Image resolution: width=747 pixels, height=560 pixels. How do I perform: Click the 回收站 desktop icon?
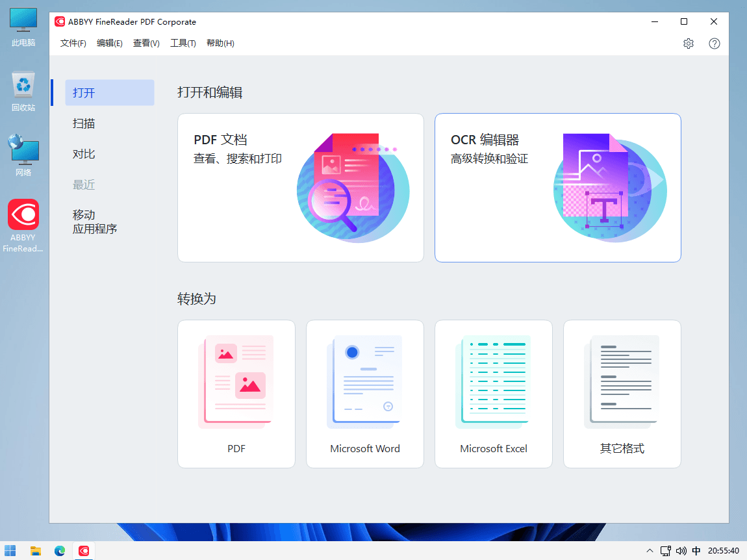23,92
